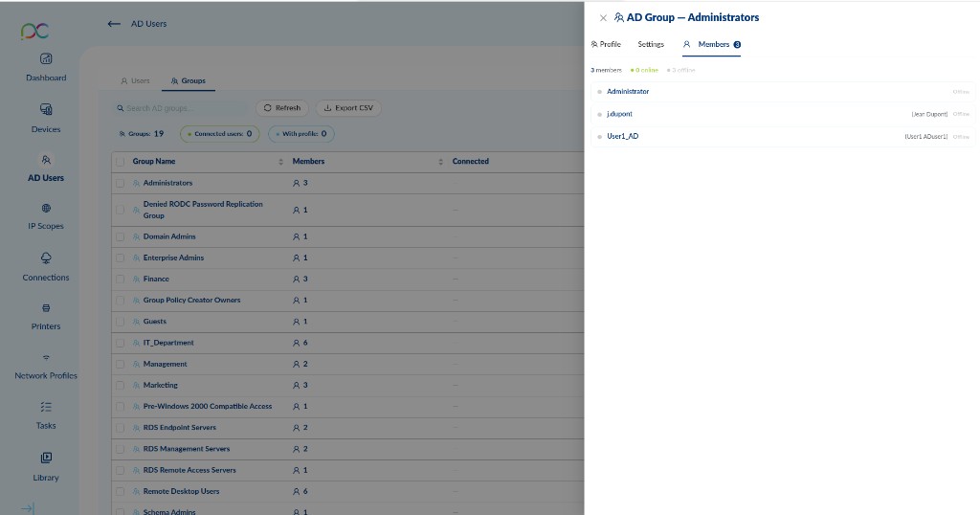Viewport: 980px width, 515px height.
Task: Open the Devices sidebar icon
Action: (46, 109)
